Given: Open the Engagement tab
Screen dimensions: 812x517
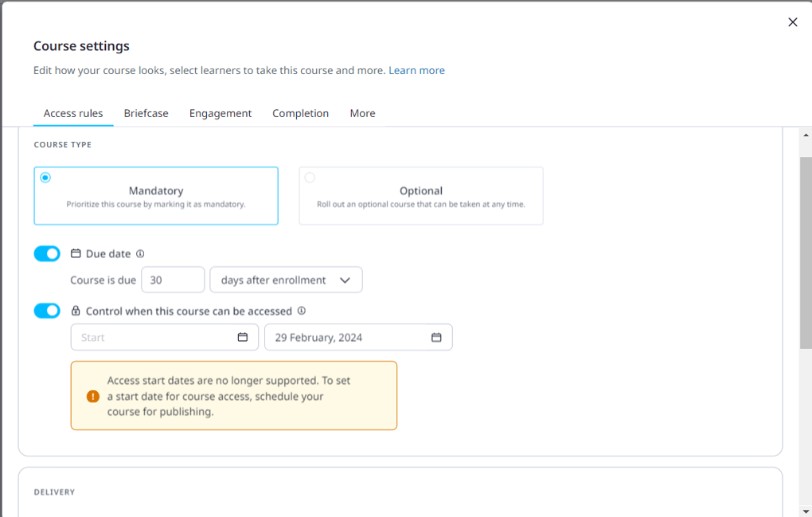Looking at the screenshot, I should [221, 114].
